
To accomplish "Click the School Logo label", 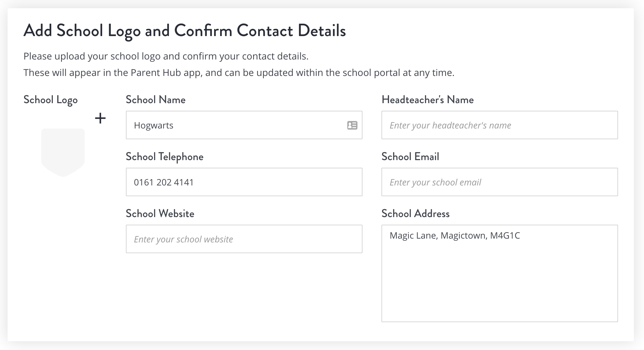I will click(x=51, y=100).
